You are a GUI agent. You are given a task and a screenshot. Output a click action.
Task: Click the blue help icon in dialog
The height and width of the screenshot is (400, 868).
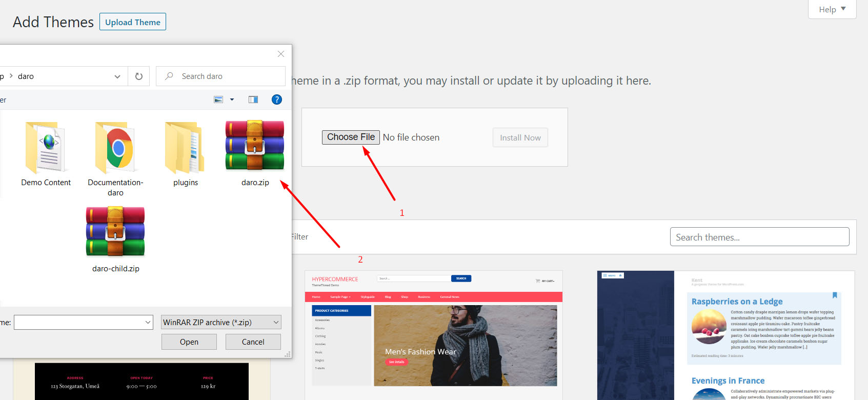tap(276, 99)
